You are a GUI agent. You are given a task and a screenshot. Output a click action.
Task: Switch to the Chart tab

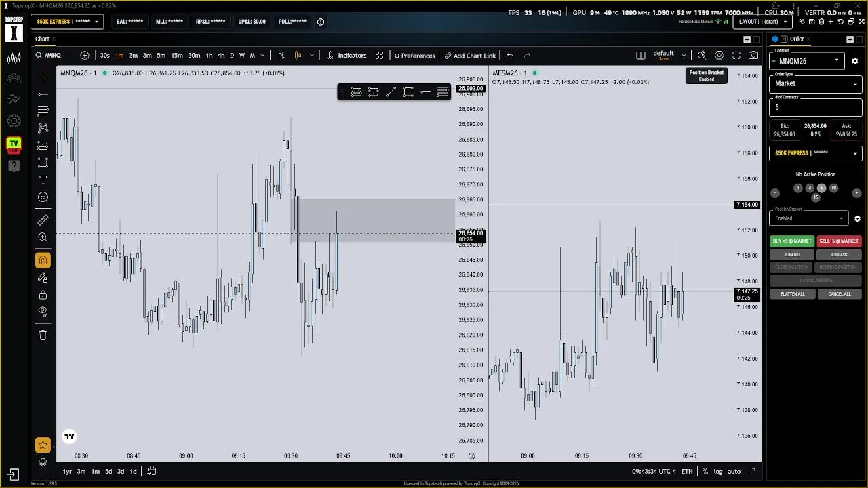42,39
